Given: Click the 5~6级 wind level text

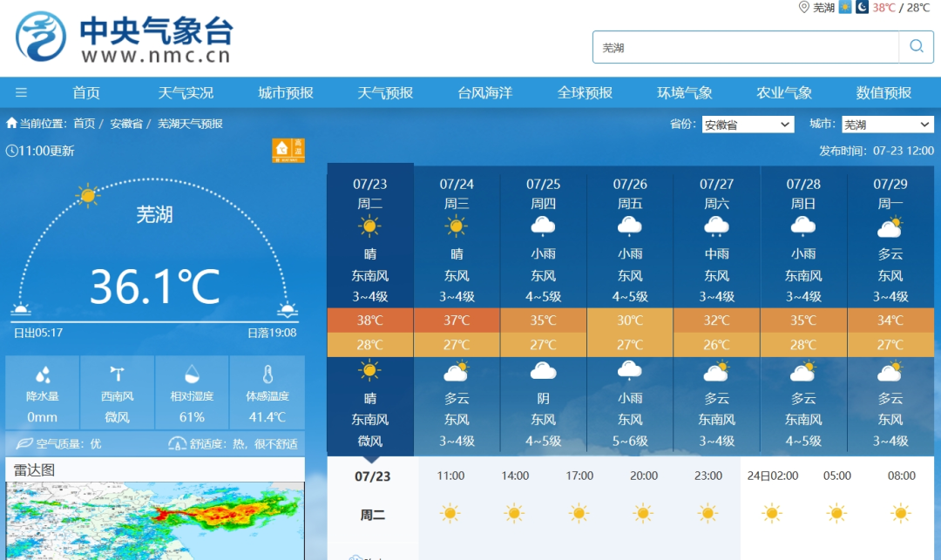Looking at the screenshot, I should click(630, 441).
